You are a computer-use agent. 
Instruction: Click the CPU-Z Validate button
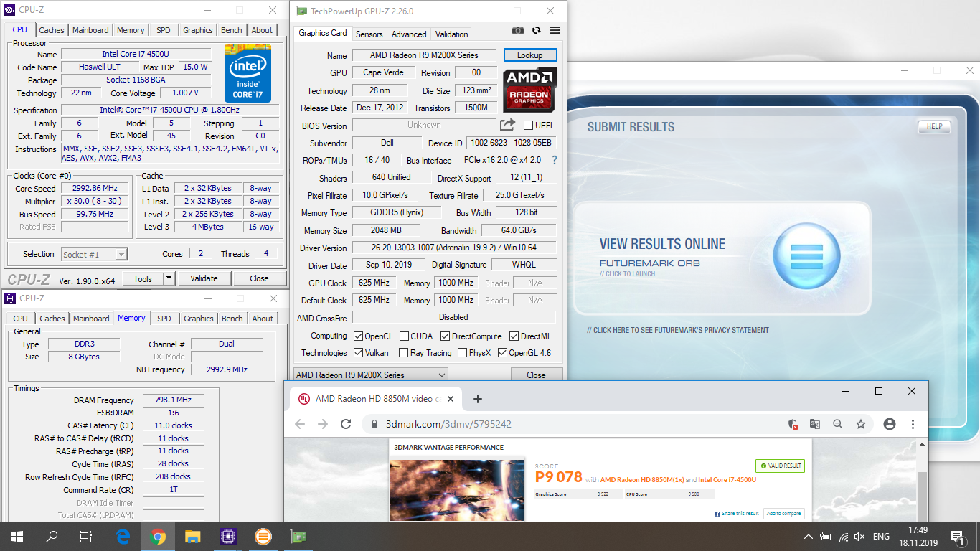click(x=204, y=278)
